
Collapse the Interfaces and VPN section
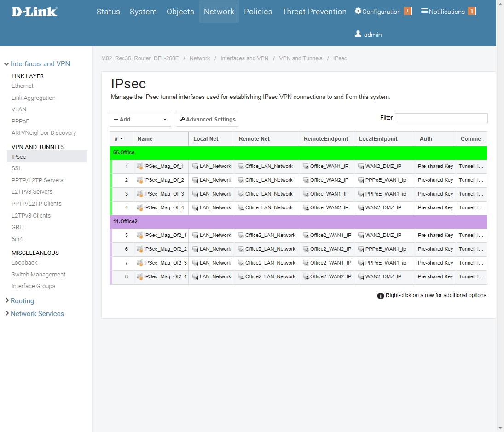6,64
